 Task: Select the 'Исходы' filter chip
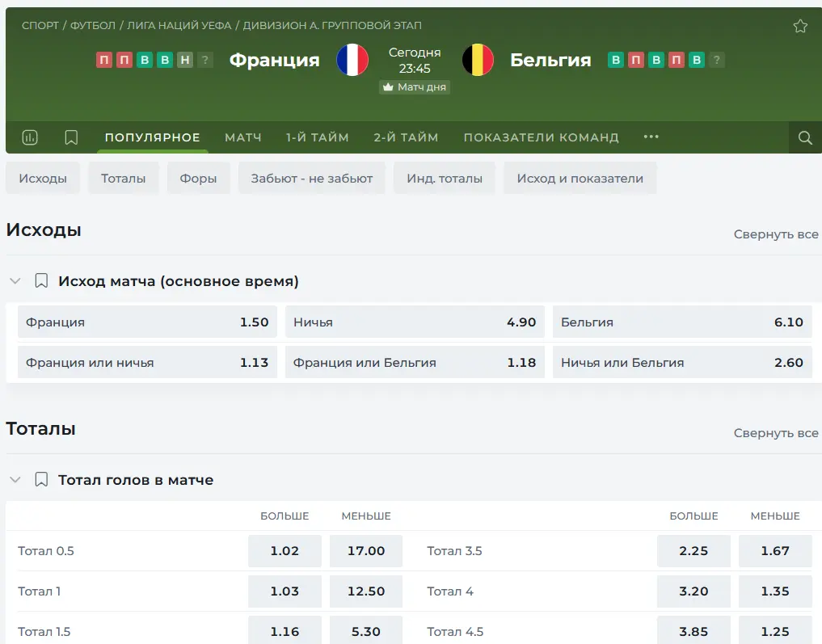coord(43,178)
